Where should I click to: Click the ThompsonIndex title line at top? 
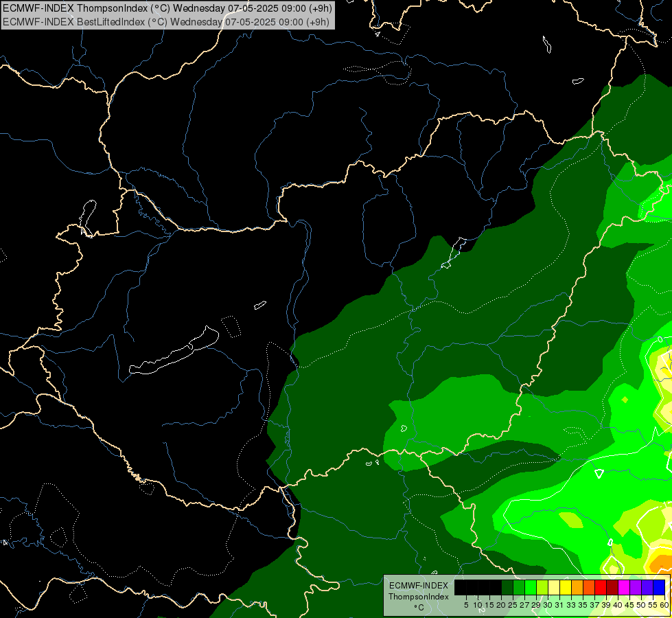point(167,8)
